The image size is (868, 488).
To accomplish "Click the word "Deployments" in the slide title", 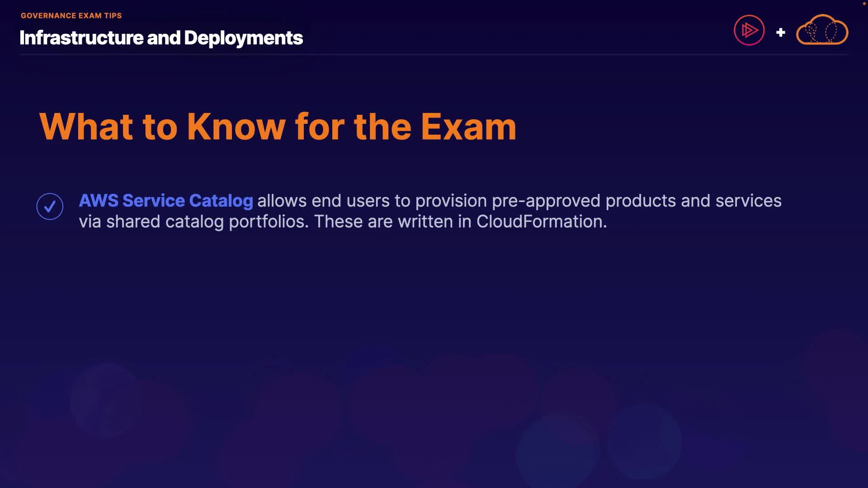I will 243,38.
